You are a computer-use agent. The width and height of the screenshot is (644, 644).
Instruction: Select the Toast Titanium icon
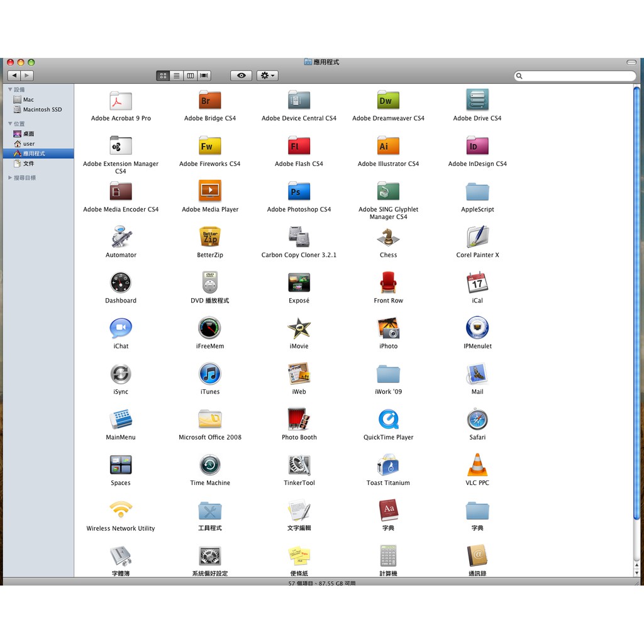point(388,465)
